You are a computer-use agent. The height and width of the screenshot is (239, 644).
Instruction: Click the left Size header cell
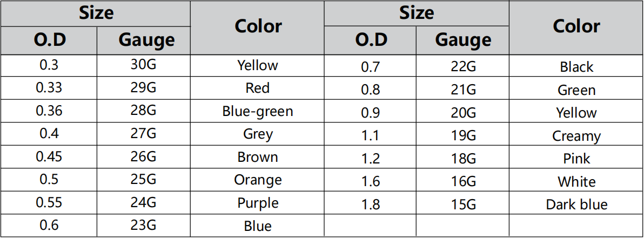click(96, 13)
